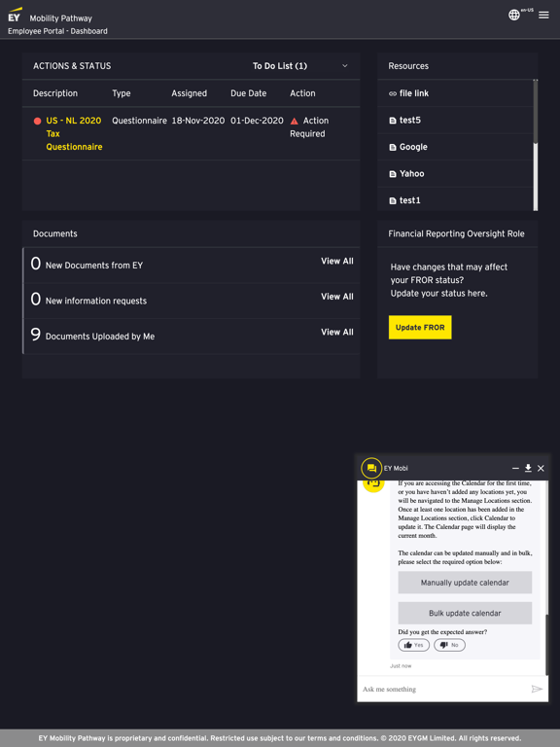Screen dimensions: 560x747
Task: Click the link icon beside file link
Action: point(393,93)
